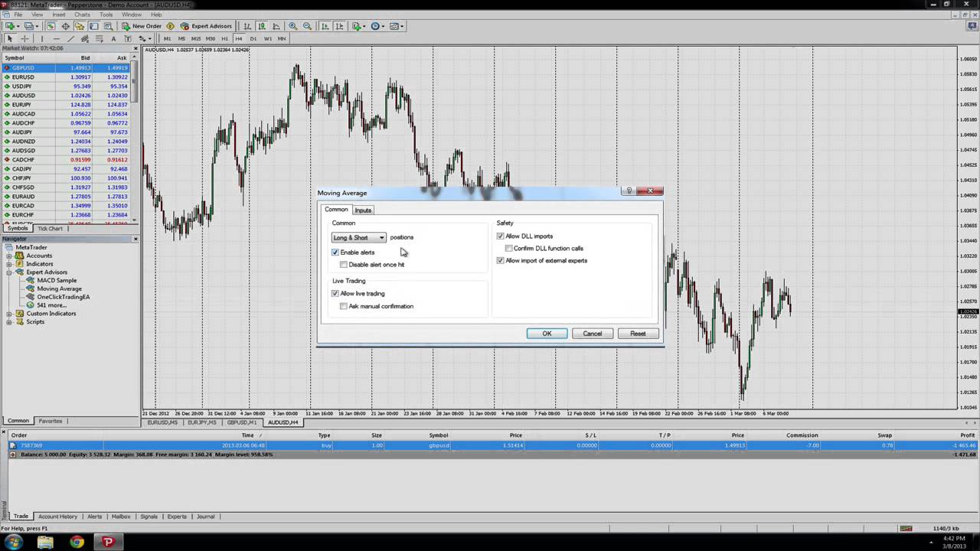Toggle the Navigator window toolbar icon

(79, 26)
